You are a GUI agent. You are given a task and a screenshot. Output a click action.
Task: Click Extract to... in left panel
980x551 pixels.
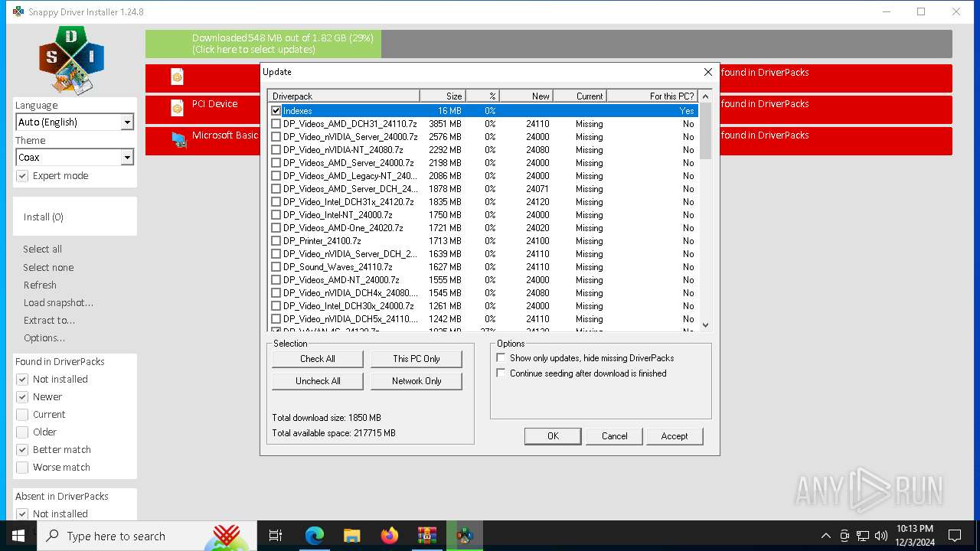click(x=49, y=321)
